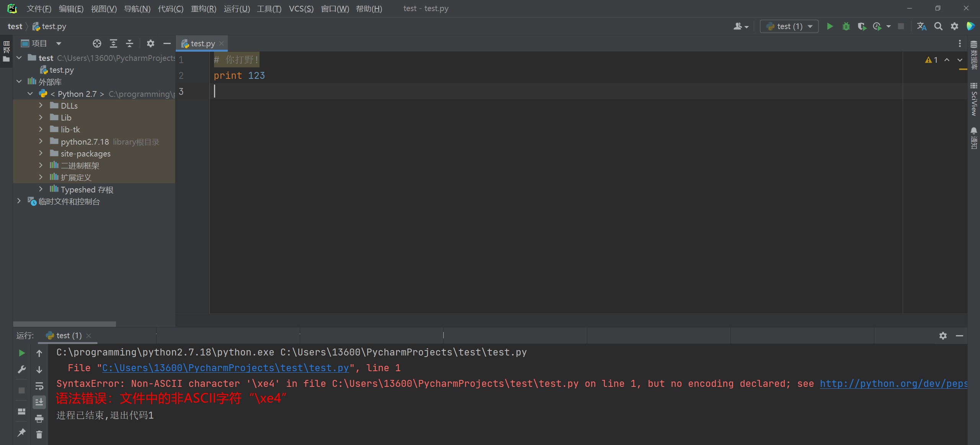Image resolution: width=980 pixels, height=445 pixels.
Task: Pin the run tab
Action: [x=22, y=432]
